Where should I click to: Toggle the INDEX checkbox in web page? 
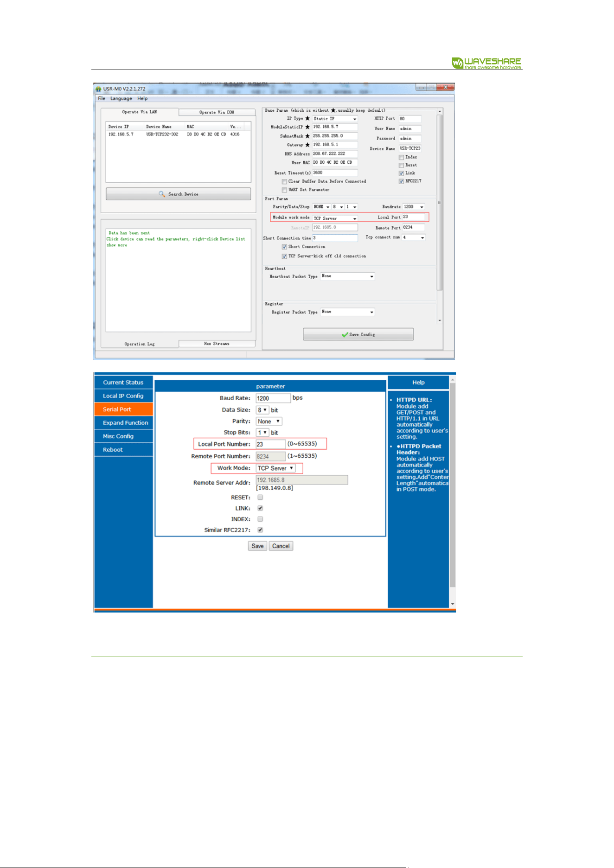pyautogui.click(x=260, y=519)
